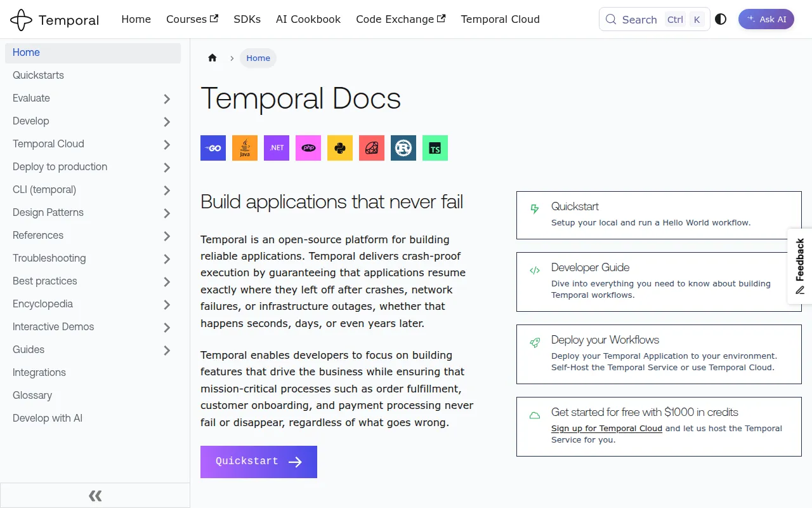Open SDKs in top navigation

(x=247, y=19)
